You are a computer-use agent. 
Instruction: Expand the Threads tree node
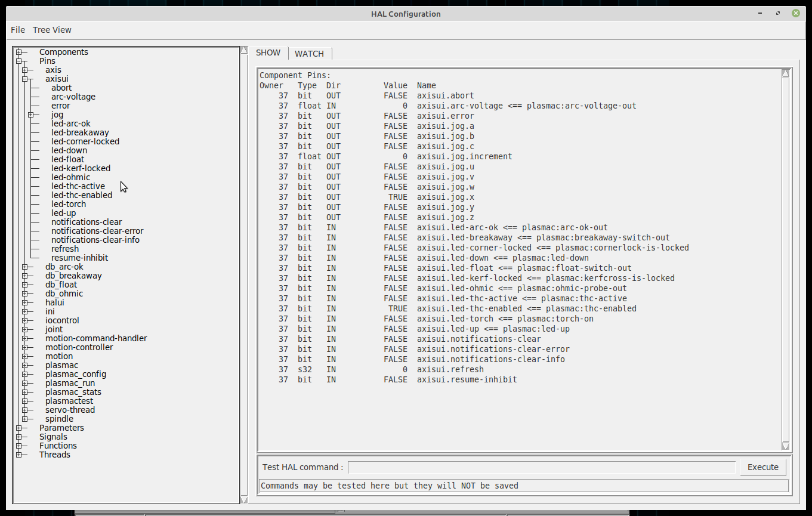click(x=18, y=455)
